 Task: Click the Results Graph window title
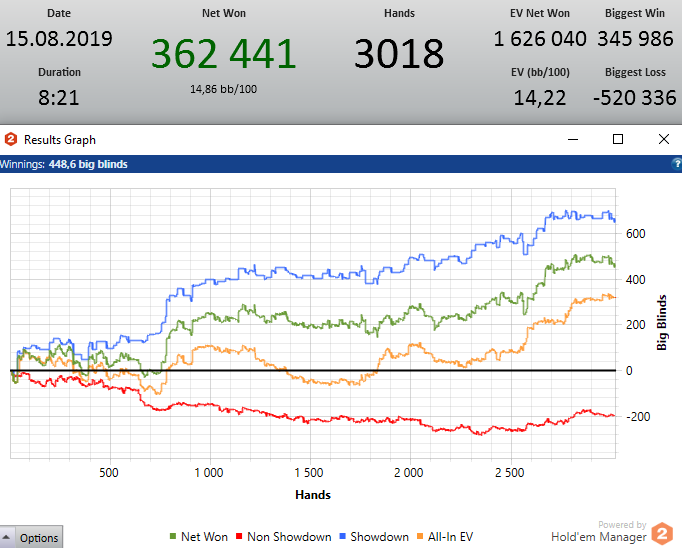point(60,140)
